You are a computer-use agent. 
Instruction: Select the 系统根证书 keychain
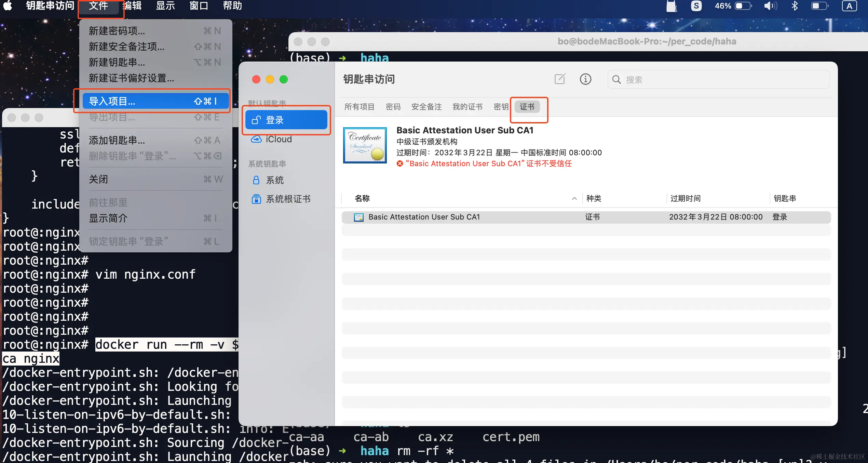pos(288,199)
